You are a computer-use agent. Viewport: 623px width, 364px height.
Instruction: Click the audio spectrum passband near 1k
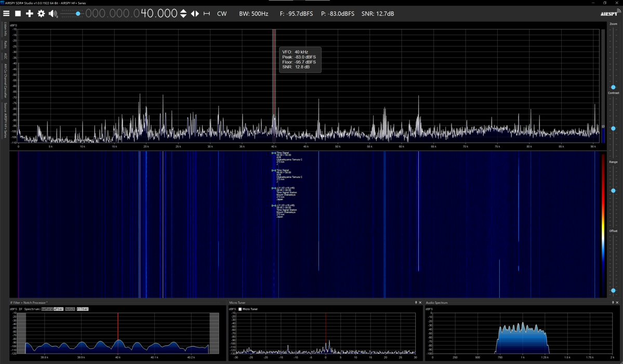click(x=523, y=338)
